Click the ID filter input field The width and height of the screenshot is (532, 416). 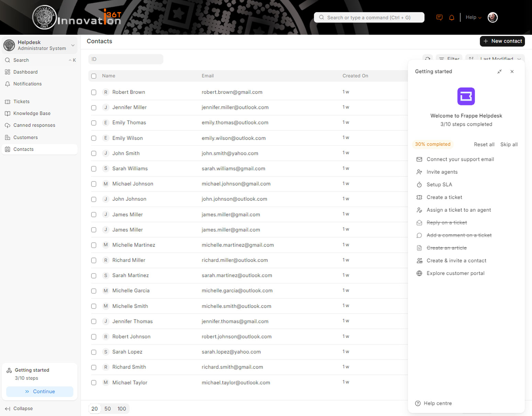[126, 59]
